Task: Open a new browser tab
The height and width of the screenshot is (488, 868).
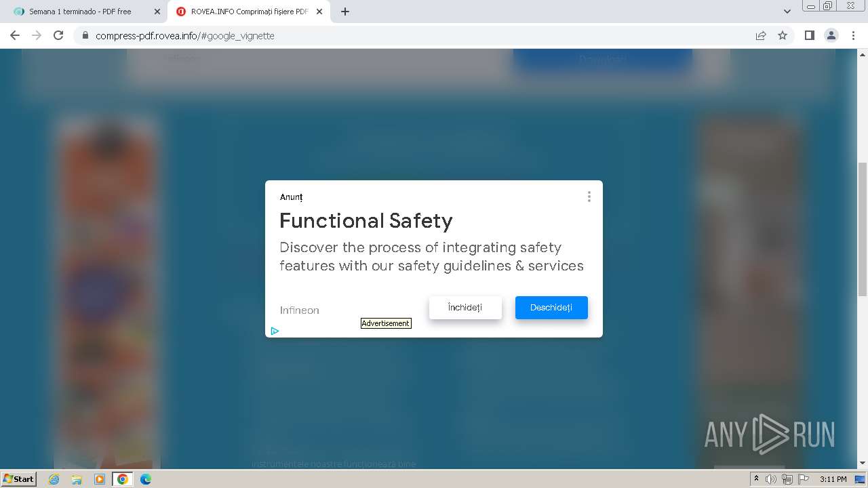Action: click(x=345, y=12)
